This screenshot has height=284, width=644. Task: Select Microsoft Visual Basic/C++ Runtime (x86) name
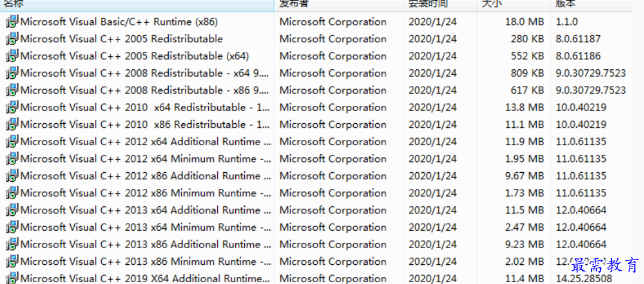[119, 22]
